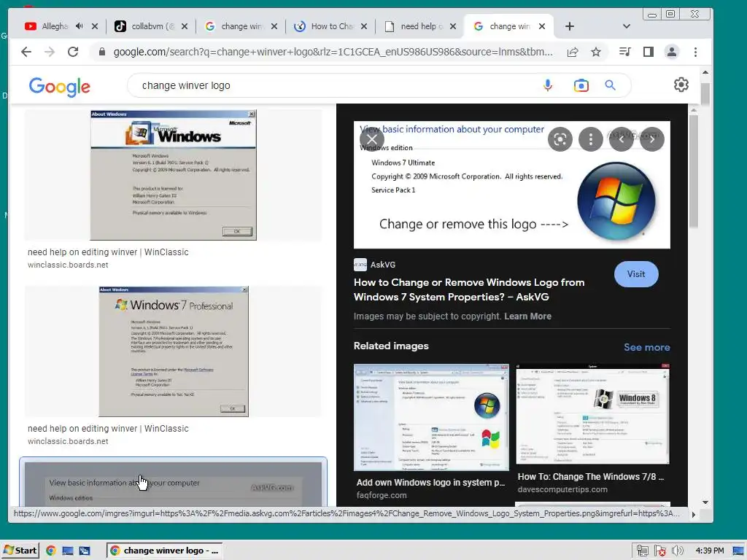Switch to the Allegha YouTube tab
This screenshot has height=560, width=747.
55,26
